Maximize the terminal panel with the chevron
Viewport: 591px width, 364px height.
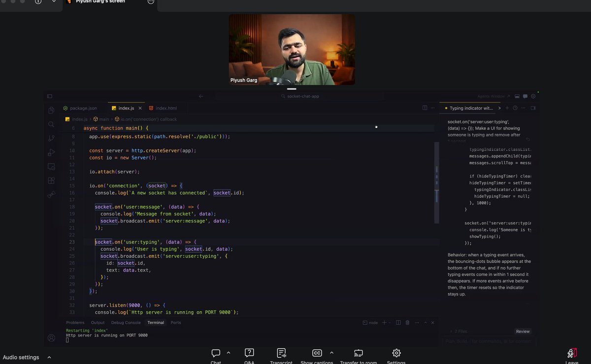(x=426, y=322)
